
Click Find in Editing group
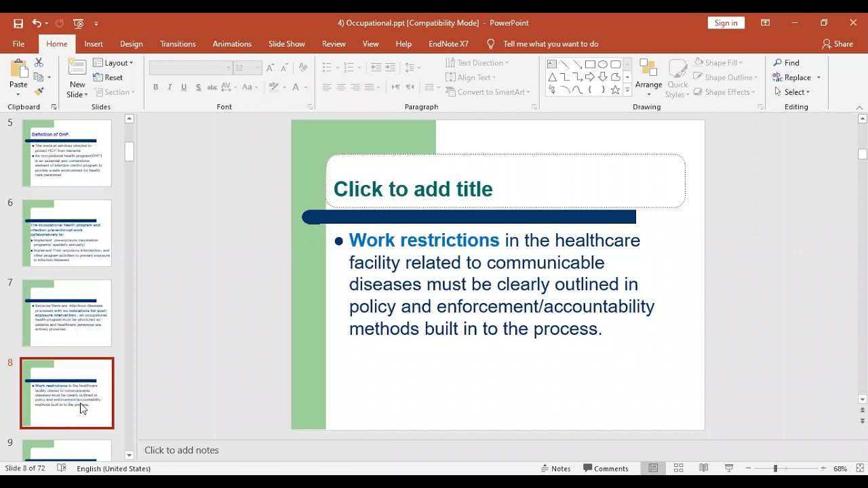coord(787,63)
